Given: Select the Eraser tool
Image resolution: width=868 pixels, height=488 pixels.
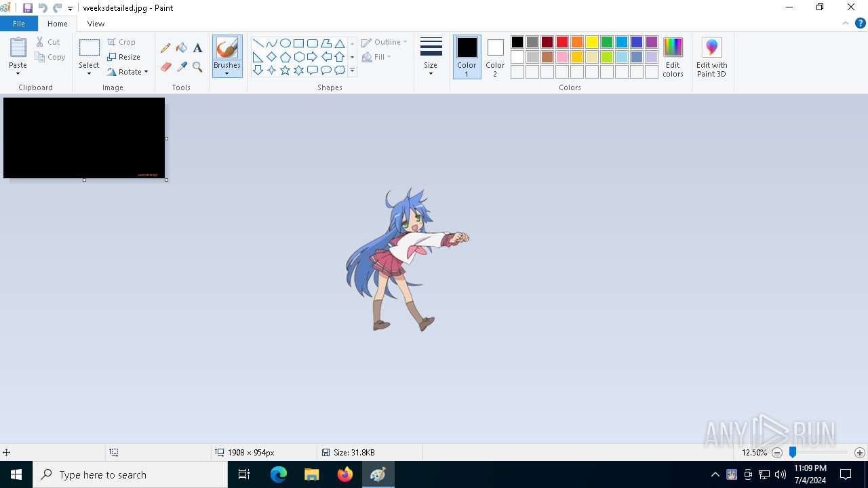Looking at the screenshot, I should click(x=165, y=66).
